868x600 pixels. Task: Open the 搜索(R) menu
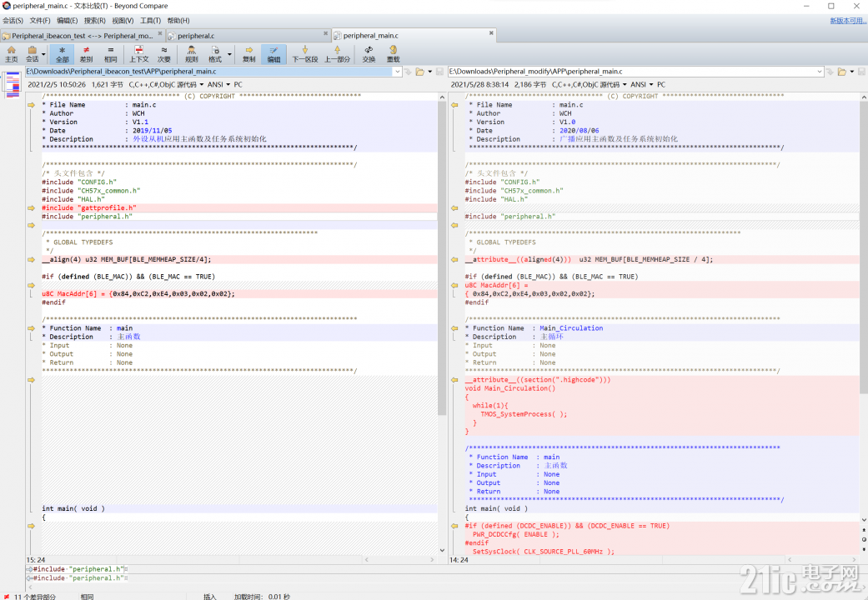coord(95,21)
